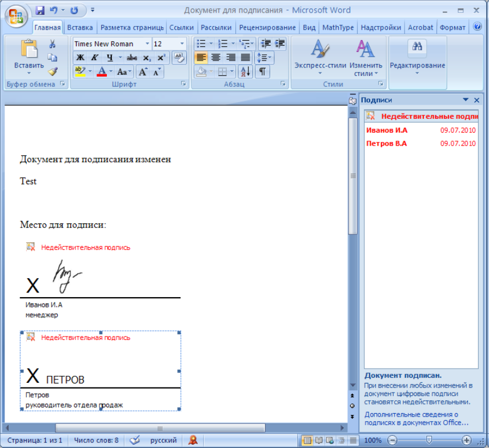
Task: Grow font size icon
Action: click(x=143, y=72)
